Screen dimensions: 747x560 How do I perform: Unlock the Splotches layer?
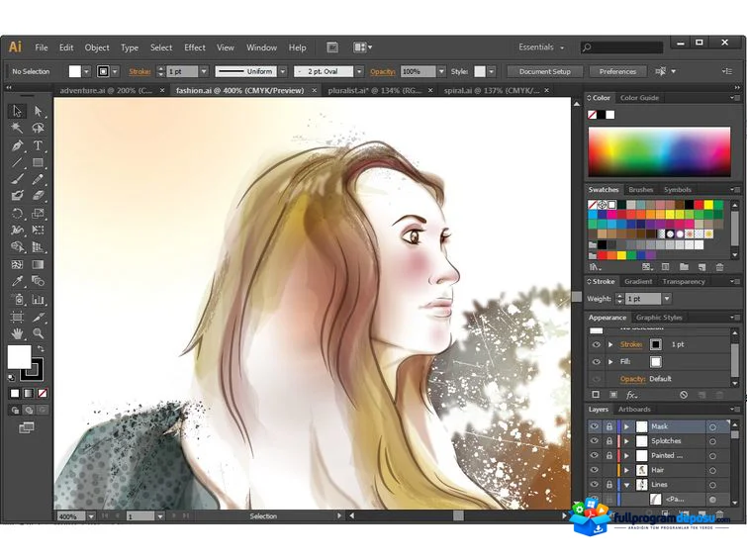click(x=609, y=441)
